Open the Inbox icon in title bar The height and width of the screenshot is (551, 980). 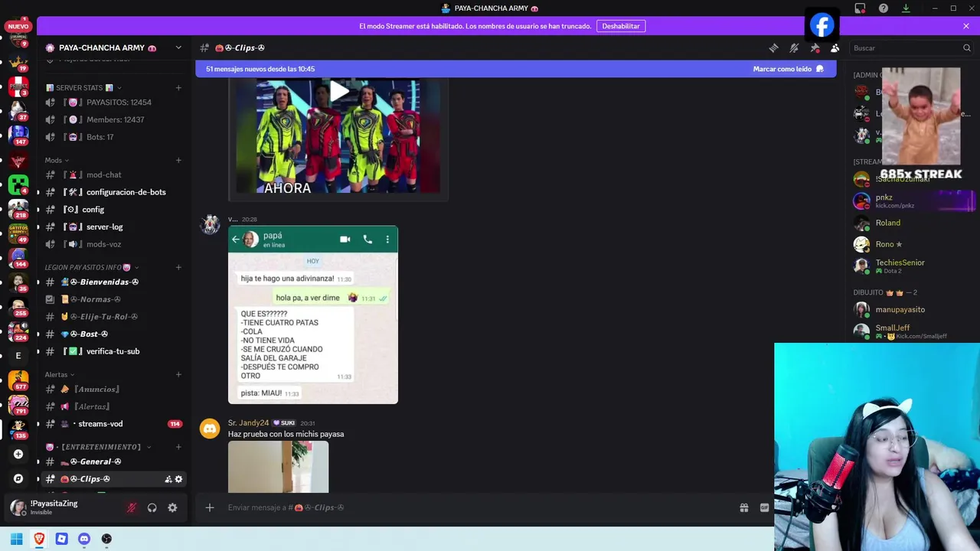(x=860, y=8)
